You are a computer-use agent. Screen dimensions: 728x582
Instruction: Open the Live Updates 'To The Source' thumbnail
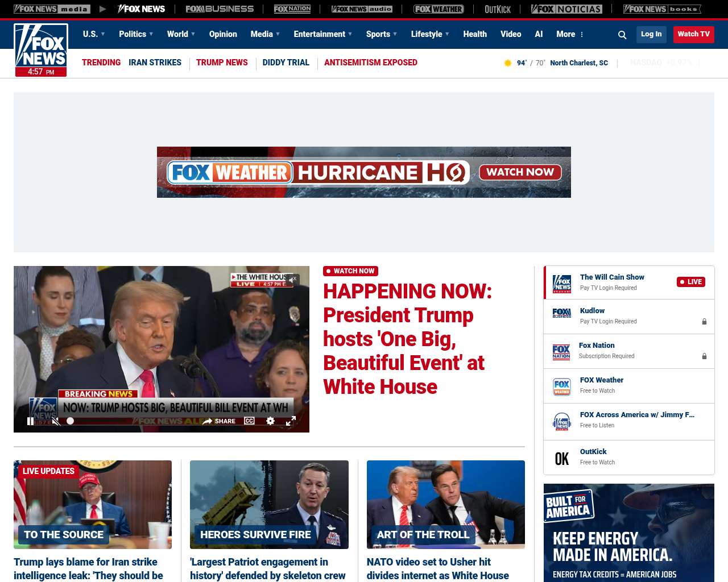pyautogui.click(x=93, y=505)
